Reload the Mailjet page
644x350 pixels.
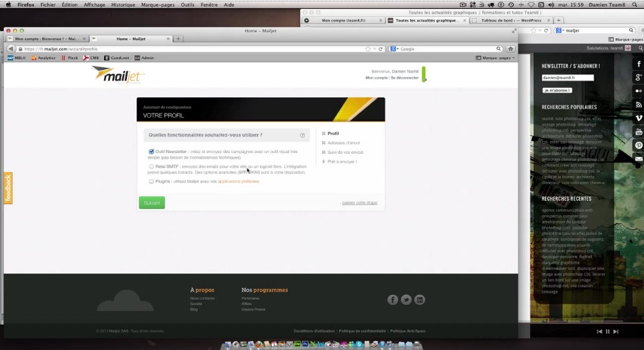coord(381,49)
